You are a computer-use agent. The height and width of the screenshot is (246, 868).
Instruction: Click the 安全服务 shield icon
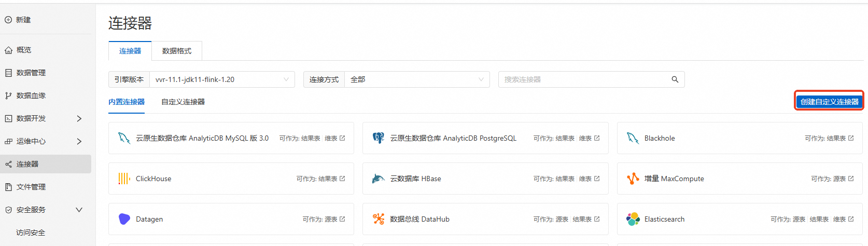tap(8, 210)
